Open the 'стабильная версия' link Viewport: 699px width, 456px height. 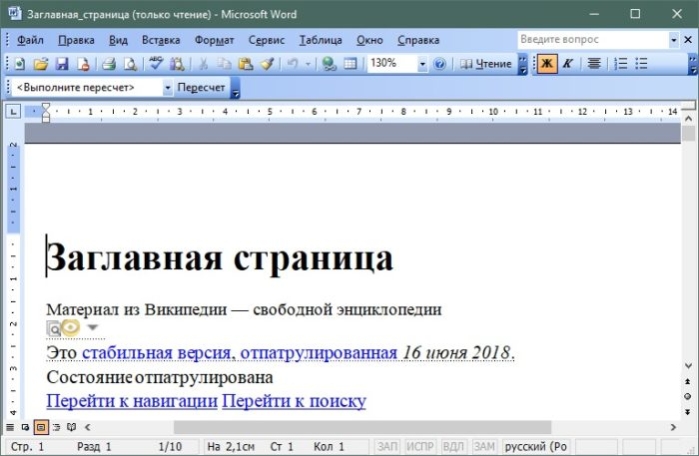[x=156, y=352]
